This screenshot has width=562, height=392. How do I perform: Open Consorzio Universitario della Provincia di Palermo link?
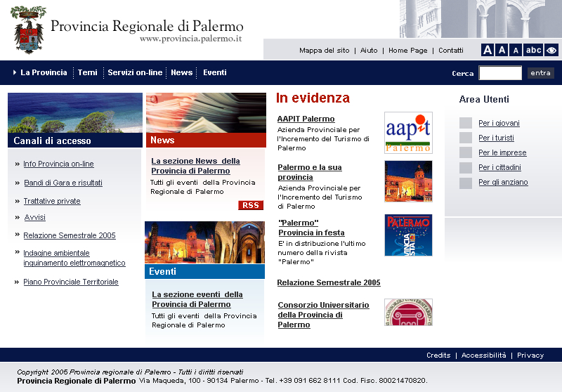323,315
